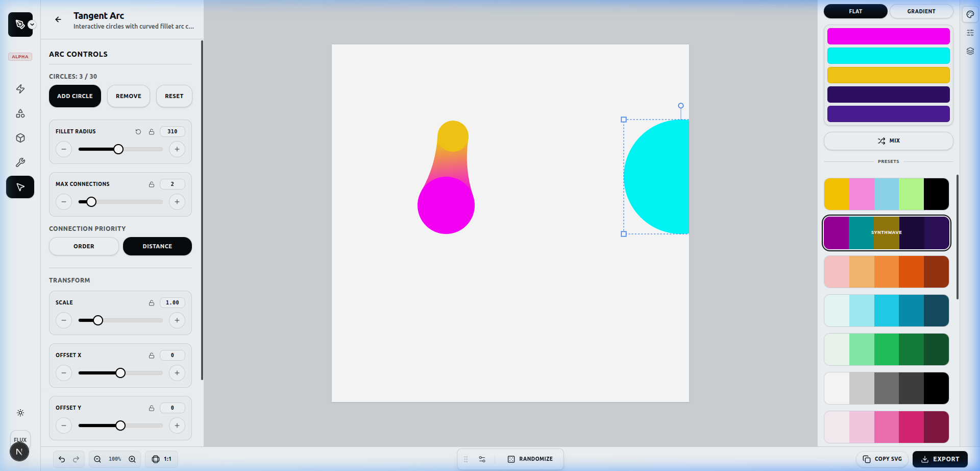Click the Export button
The width and height of the screenshot is (980, 471).
[x=940, y=459]
